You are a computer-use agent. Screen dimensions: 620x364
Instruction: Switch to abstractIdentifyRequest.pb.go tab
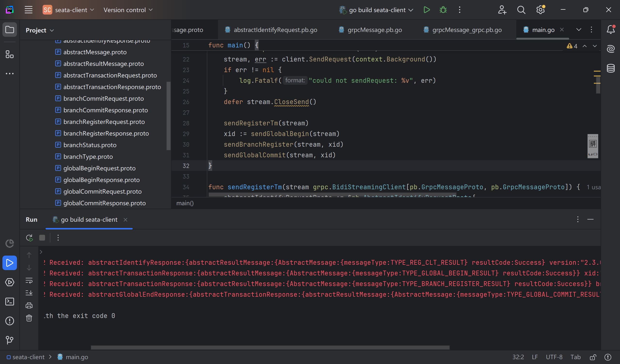[275, 30]
